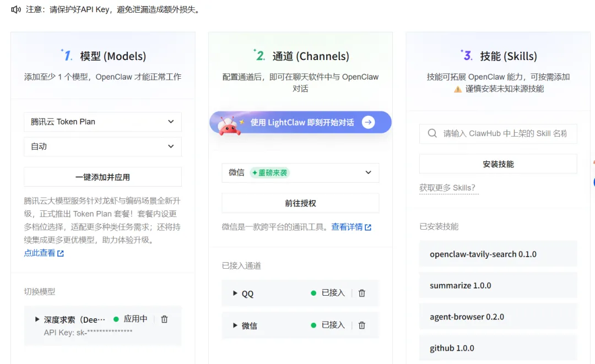Viewport: 595px width, 364px height.
Task: Expand the 微信 connected channel entry
Action: click(x=235, y=325)
